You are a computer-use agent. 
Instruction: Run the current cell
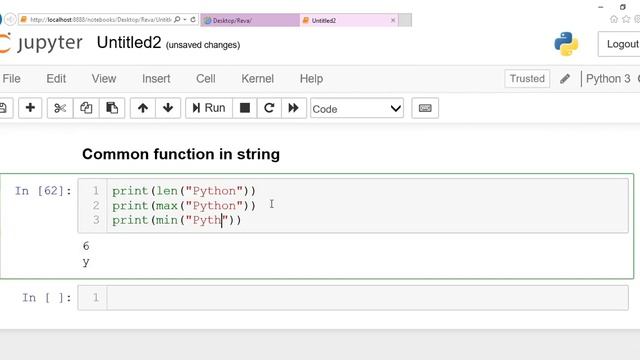coord(209,108)
